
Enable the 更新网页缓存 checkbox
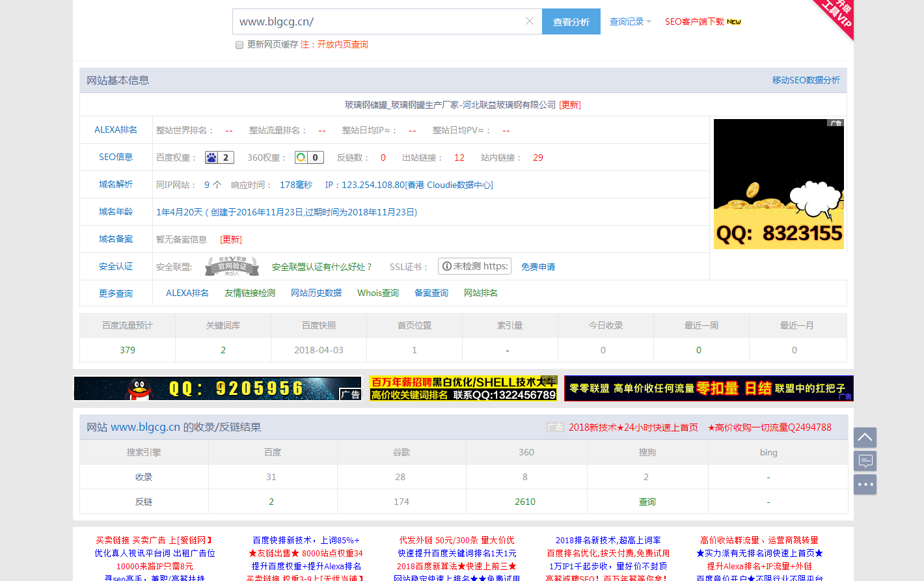tap(239, 45)
